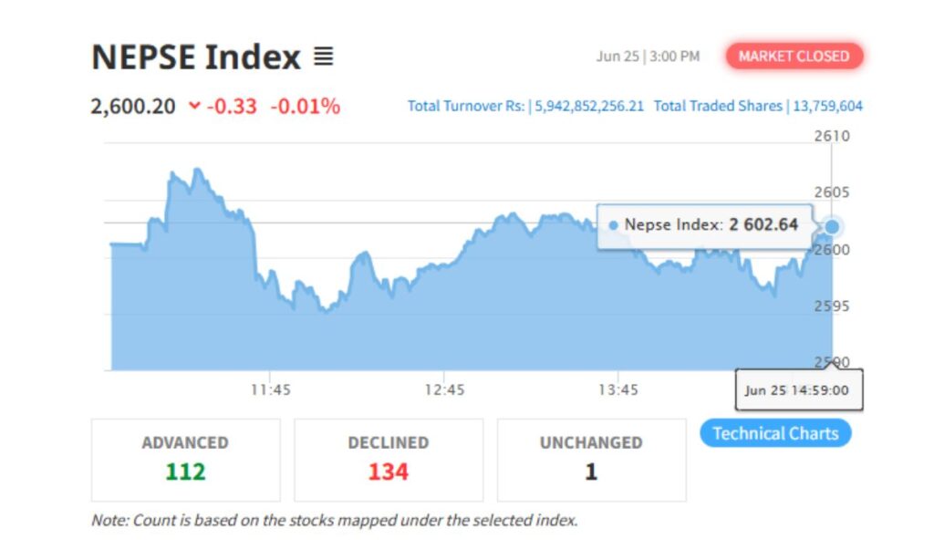Select the ADVANCED stocks count card
This screenshot has width=934, height=560.
click(185, 459)
